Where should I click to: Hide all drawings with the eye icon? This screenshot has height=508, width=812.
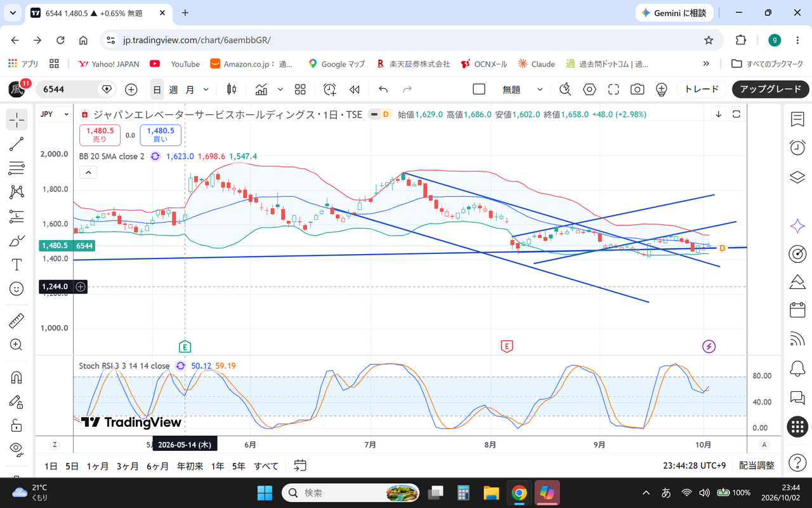click(16, 449)
